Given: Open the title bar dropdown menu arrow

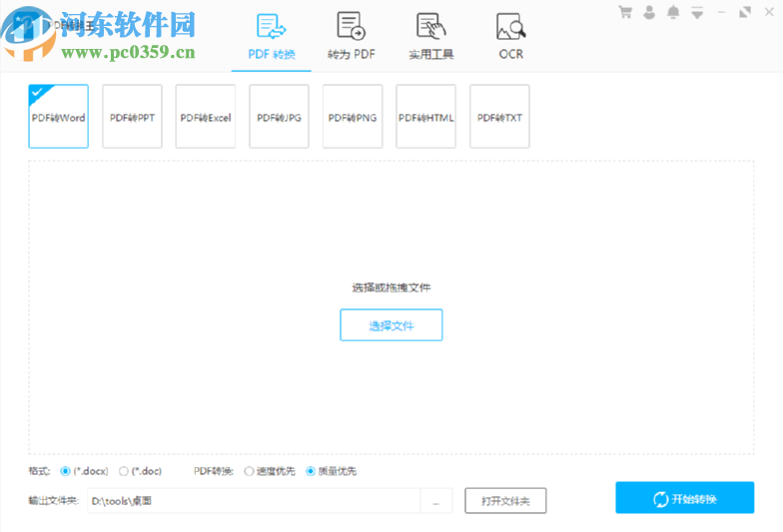Looking at the screenshot, I should [697, 13].
